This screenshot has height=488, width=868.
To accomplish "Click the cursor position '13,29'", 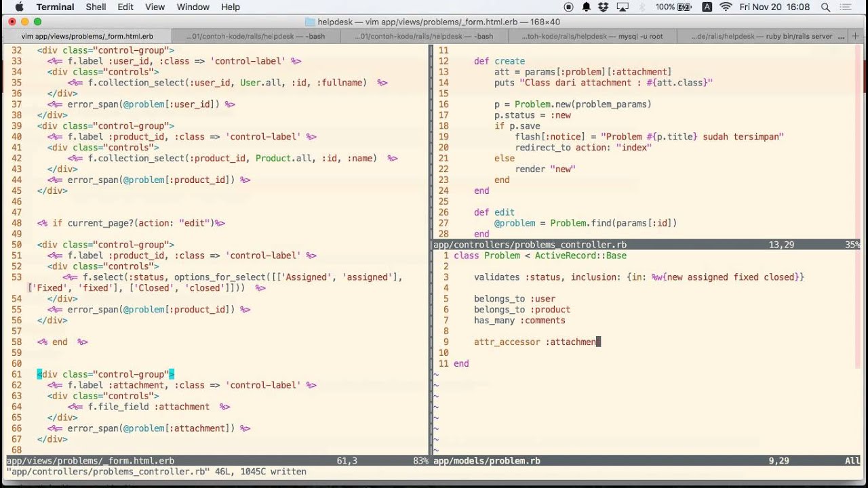I will 782,245.
